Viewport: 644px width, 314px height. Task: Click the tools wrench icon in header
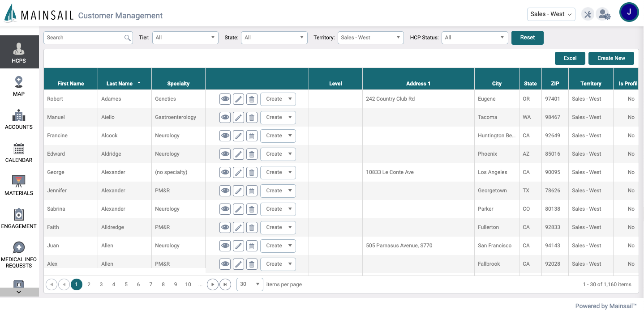coord(588,14)
